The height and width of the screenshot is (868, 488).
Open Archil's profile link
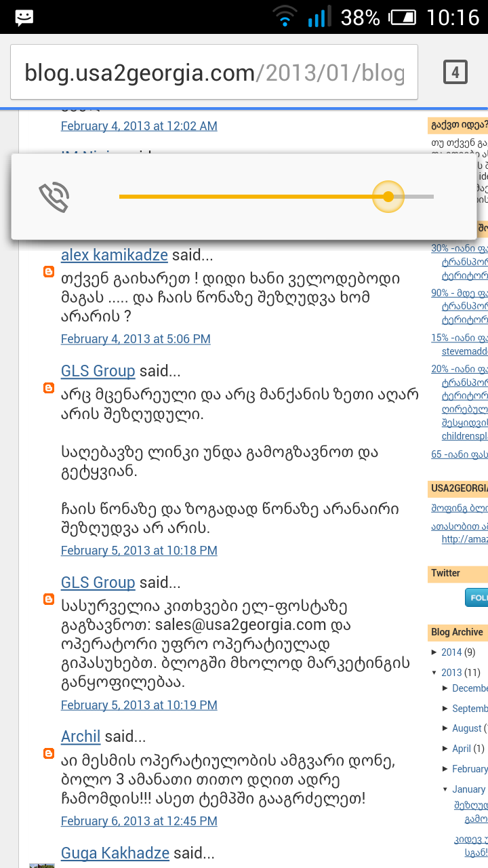[81, 736]
